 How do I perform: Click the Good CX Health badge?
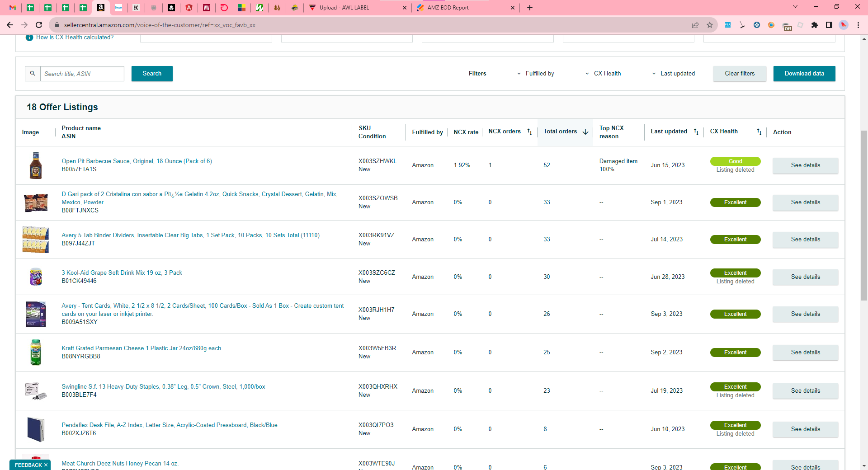pos(735,161)
